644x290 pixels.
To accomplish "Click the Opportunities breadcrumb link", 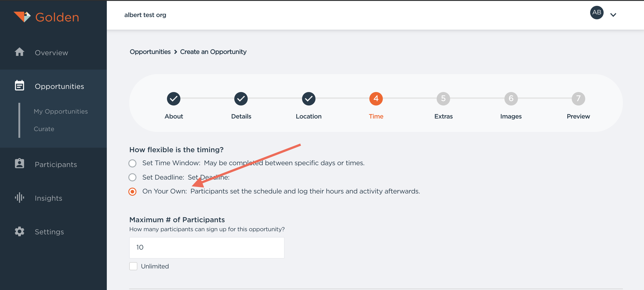I will (x=150, y=52).
